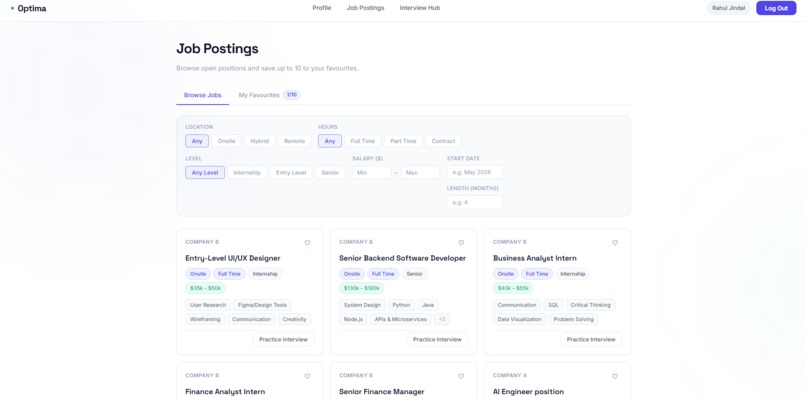806x398 pixels.
Task: Practice Interview for Entry-Level UI/UX Designer
Action: (x=283, y=339)
